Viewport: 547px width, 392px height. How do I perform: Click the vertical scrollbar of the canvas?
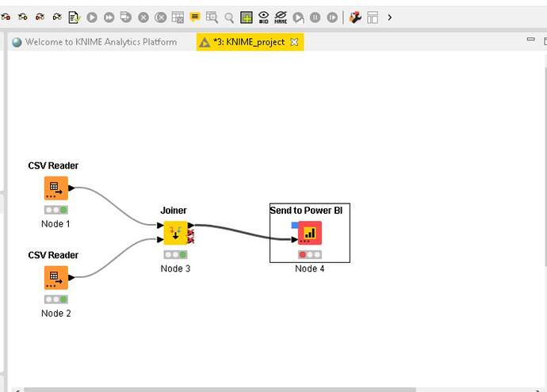point(545,167)
